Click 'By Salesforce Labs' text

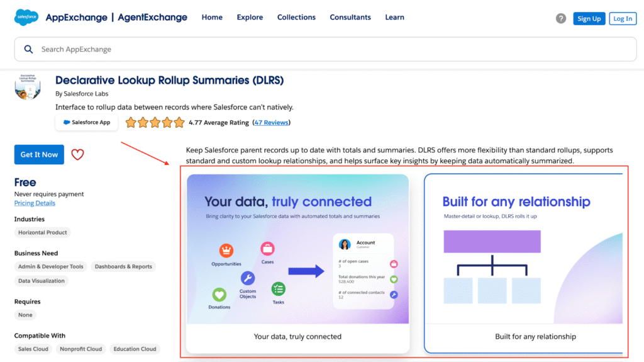coord(82,94)
